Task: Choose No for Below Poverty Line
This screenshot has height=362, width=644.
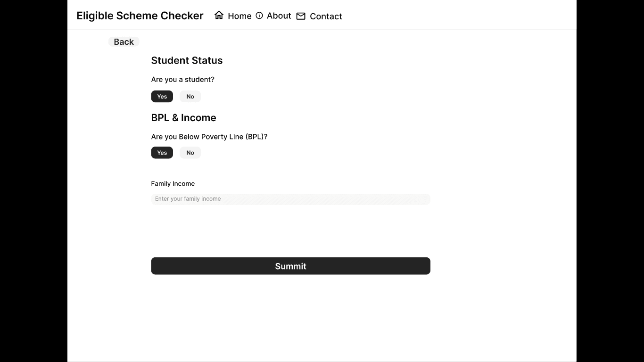Action: pos(190,153)
